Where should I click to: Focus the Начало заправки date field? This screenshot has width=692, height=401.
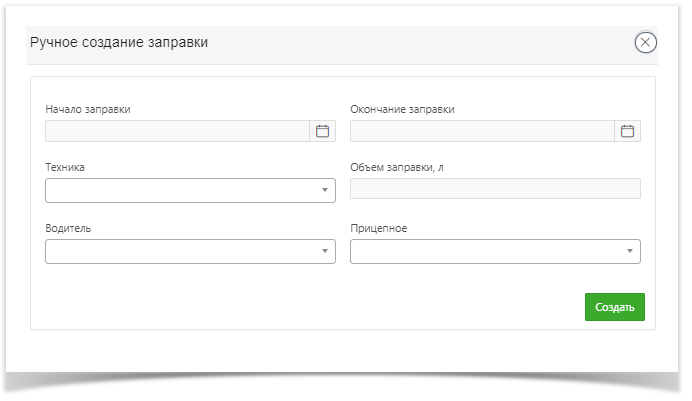[177, 131]
